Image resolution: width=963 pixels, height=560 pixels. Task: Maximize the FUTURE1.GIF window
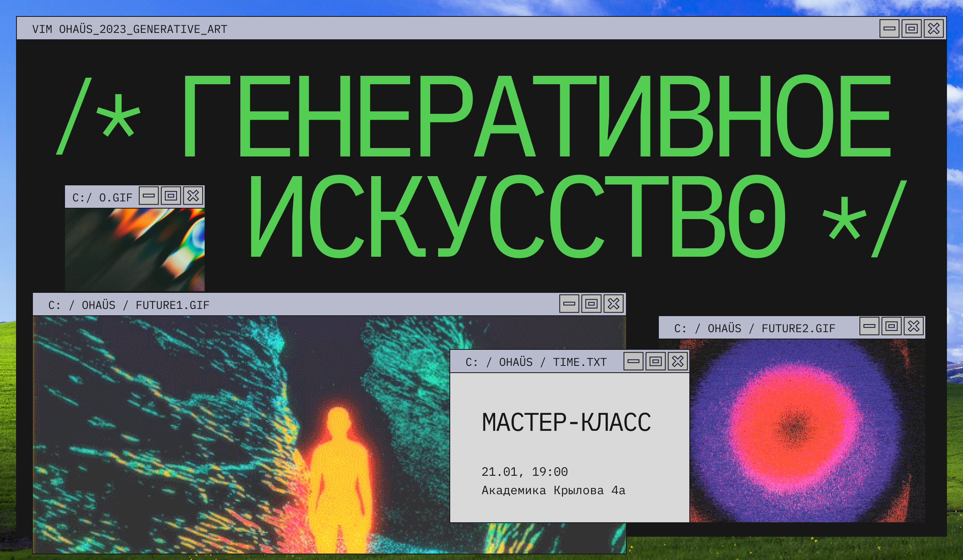click(x=591, y=304)
